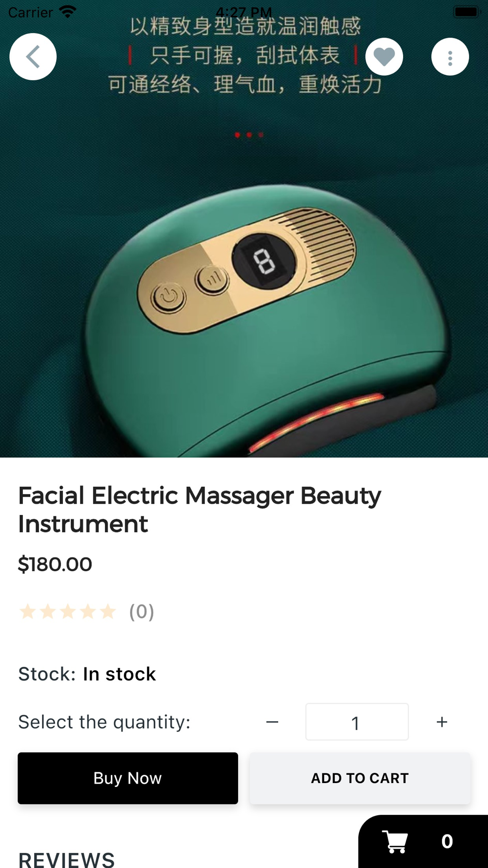Viewport: 488px width, 868px height.
Task: Open the three-dot more options menu
Action: (x=450, y=57)
